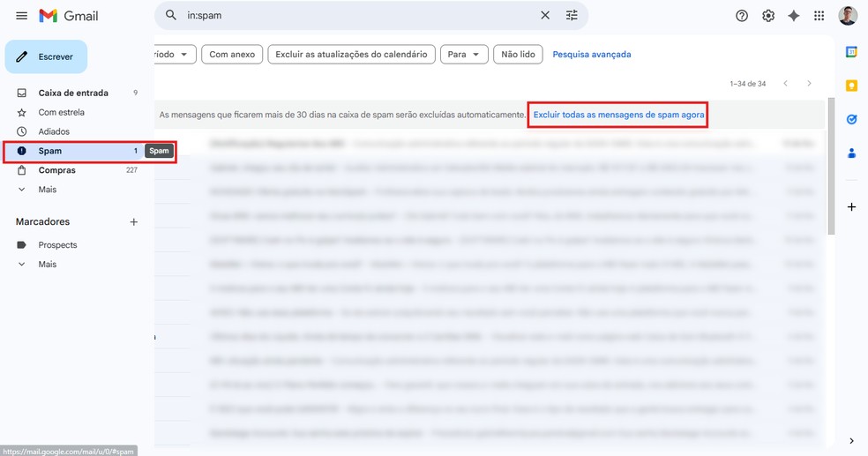Open Google Calendar side panel icon

851,52
